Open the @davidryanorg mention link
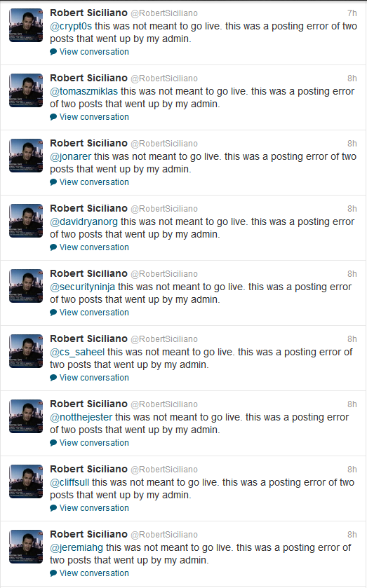Image resolution: width=367 pixels, height=588 pixels. [x=84, y=222]
